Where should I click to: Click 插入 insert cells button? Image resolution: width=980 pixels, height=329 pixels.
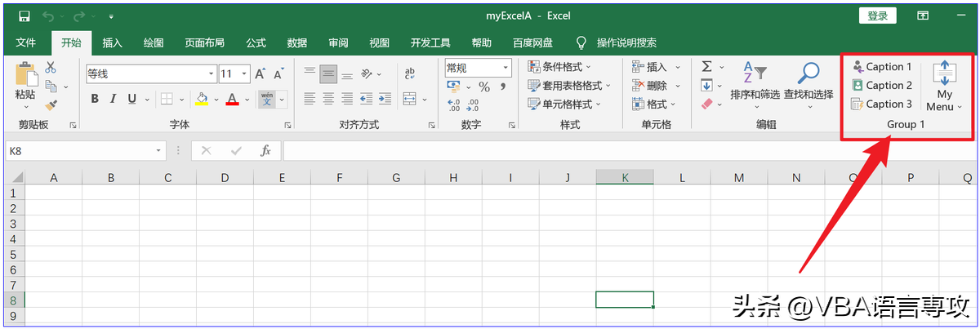pyautogui.click(x=657, y=67)
